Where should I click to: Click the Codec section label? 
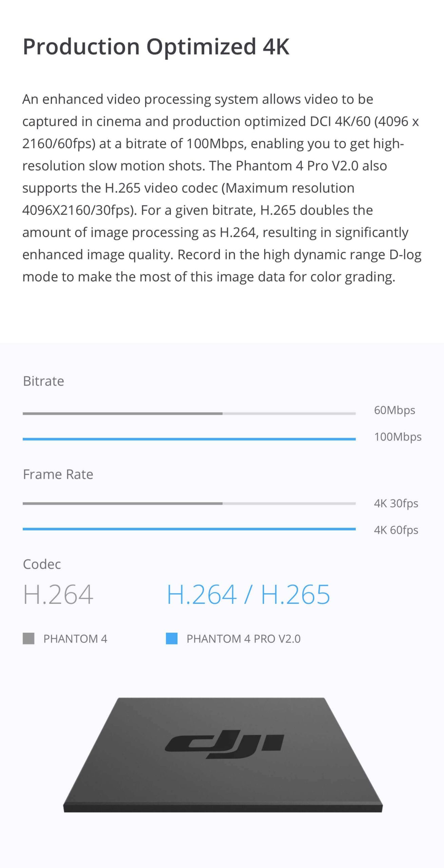(42, 564)
